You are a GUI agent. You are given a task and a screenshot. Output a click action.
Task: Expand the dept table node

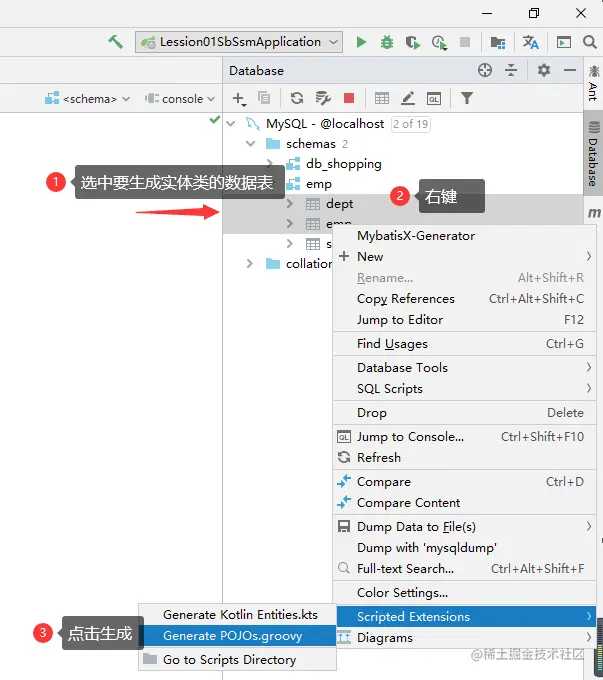(290, 203)
